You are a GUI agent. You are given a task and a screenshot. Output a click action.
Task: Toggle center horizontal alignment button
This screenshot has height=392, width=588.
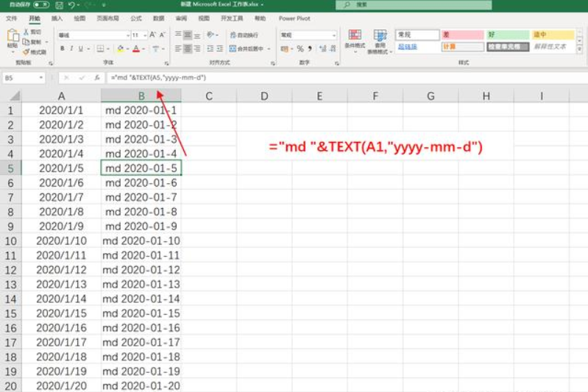coord(188,49)
